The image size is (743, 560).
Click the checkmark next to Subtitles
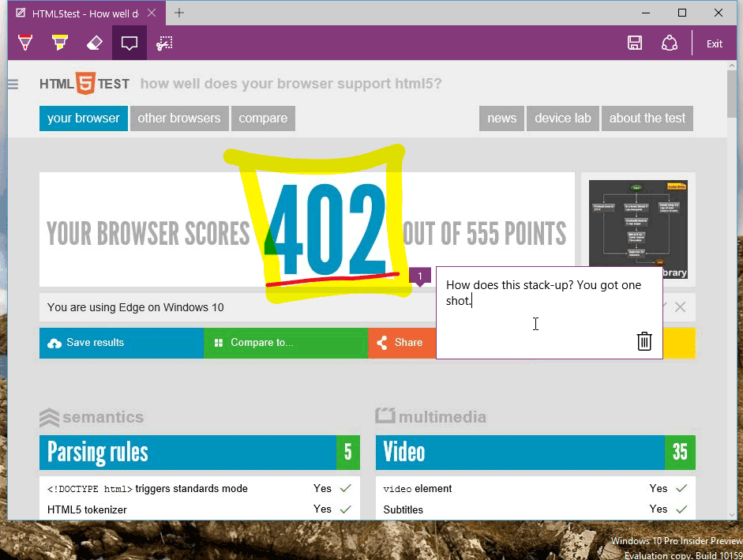point(681,509)
